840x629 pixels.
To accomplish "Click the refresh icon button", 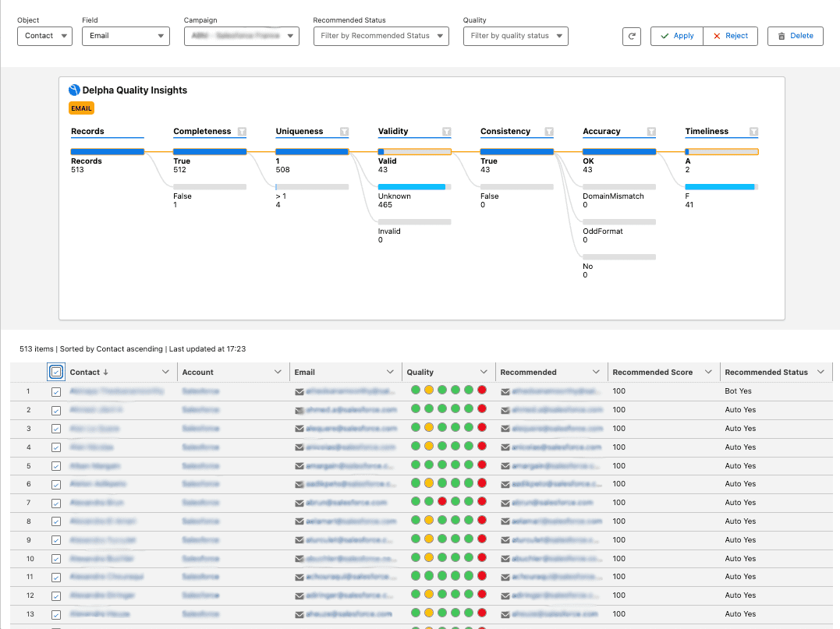I will (x=632, y=36).
